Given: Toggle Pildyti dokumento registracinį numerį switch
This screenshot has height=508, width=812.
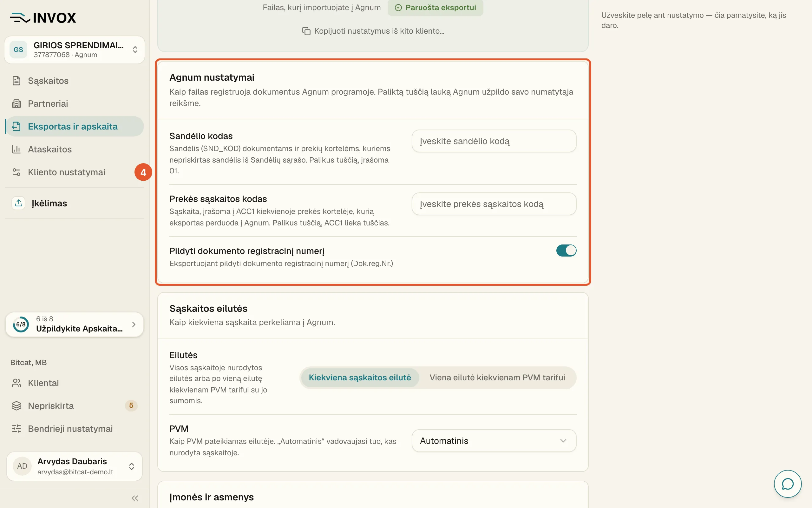Looking at the screenshot, I should (x=566, y=251).
